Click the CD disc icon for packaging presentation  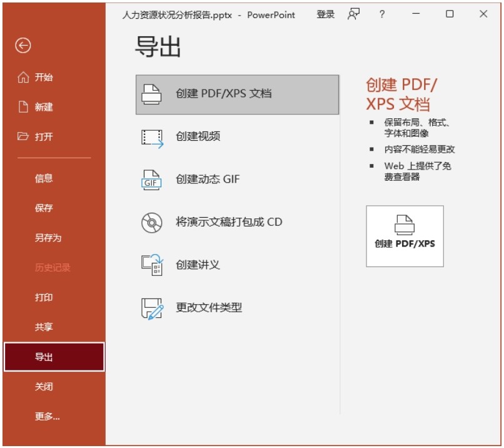[152, 222]
